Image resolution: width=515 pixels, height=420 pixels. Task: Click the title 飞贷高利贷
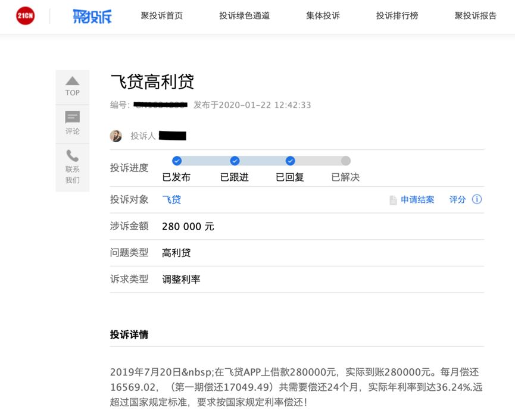point(152,82)
